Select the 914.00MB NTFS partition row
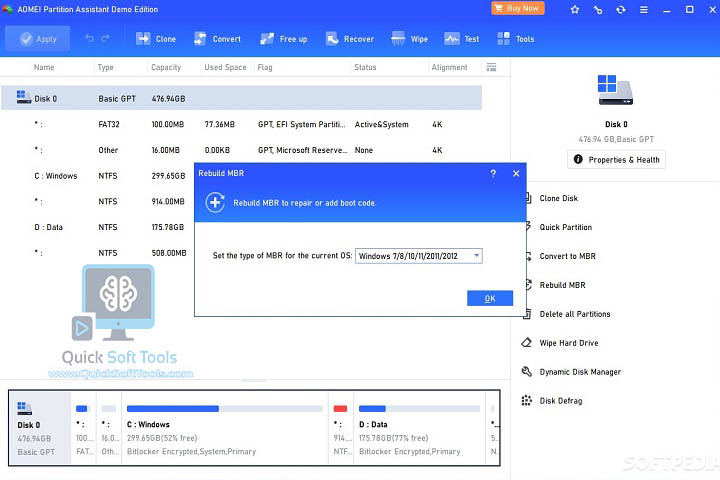 pyautogui.click(x=98, y=202)
